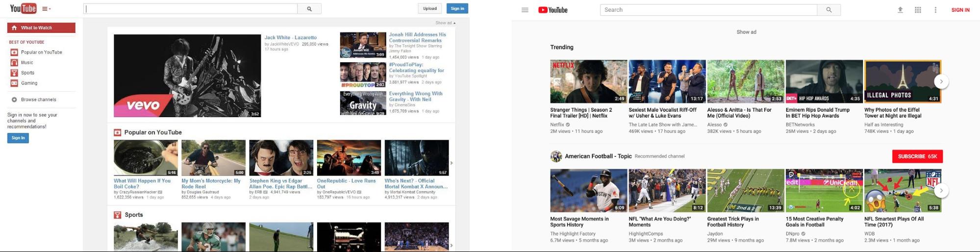Open the three-dot settings menu in new header
Image resolution: width=980 pixels, height=252 pixels.
click(935, 10)
